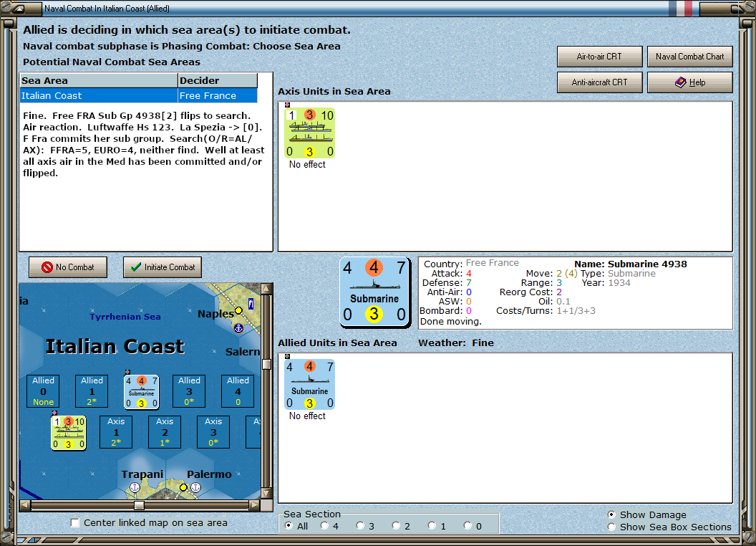The height and width of the screenshot is (546, 756).
Task: Click No effect under the Axis unit
Action: [x=307, y=165]
